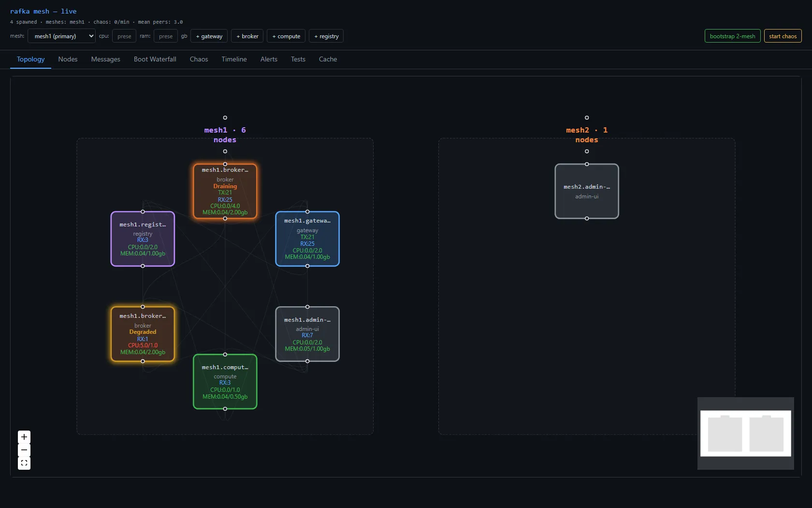Click the bottom handle of draining broker node
The width and height of the screenshot is (812, 508).
point(225,218)
